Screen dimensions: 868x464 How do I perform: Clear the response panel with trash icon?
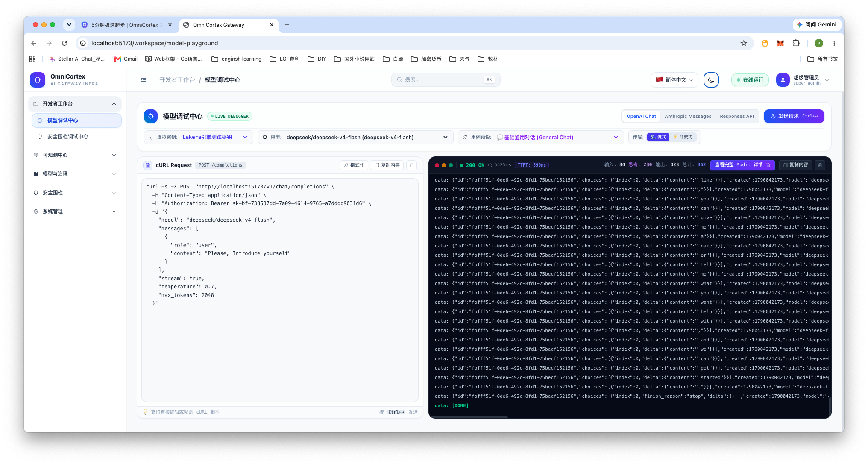tap(820, 165)
